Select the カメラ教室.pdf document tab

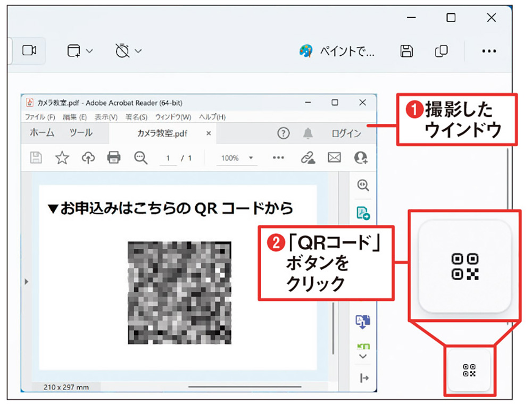pyautogui.click(x=162, y=133)
